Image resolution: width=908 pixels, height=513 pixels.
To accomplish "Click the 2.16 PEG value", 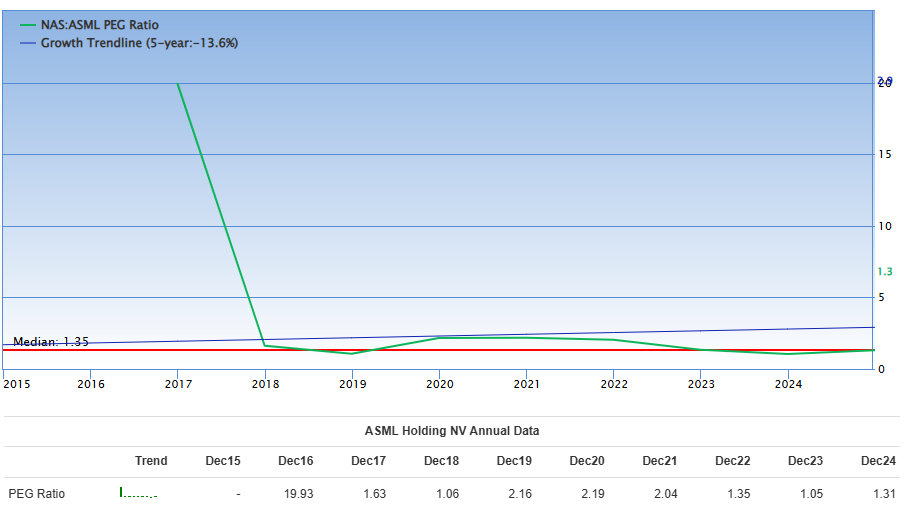I will tap(520, 494).
